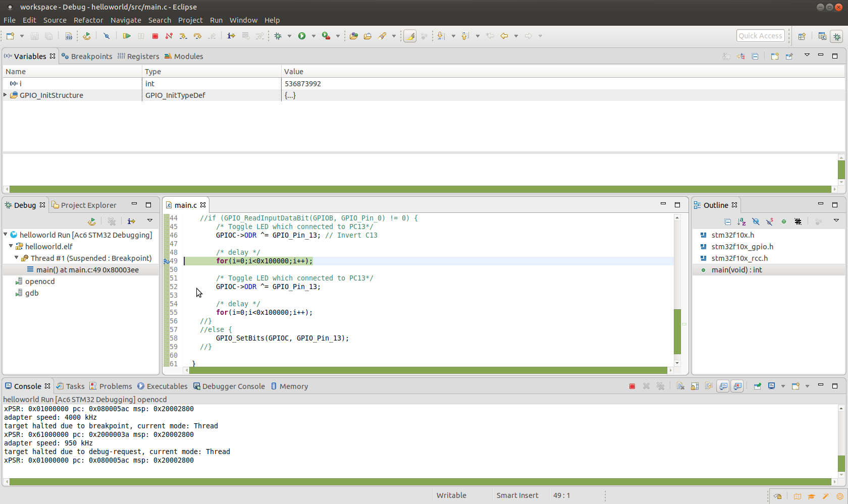
Task: Select main(void) in the Outline
Action: tap(736, 270)
